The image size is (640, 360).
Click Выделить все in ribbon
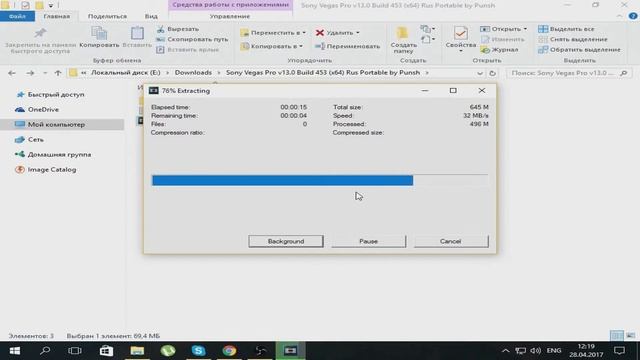(x=566, y=29)
